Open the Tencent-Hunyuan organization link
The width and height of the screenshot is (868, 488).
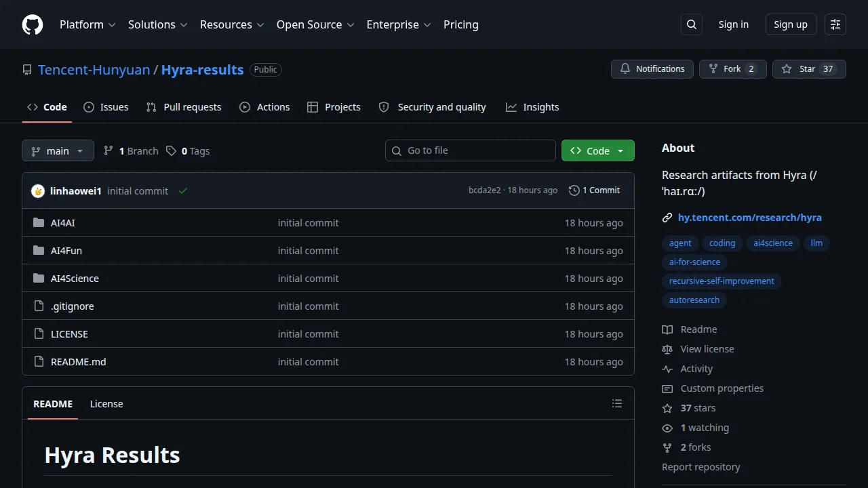[x=94, y=70]
